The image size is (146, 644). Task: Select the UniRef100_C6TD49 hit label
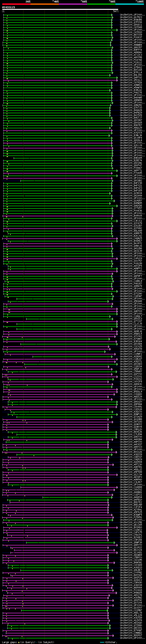(131, 27)
